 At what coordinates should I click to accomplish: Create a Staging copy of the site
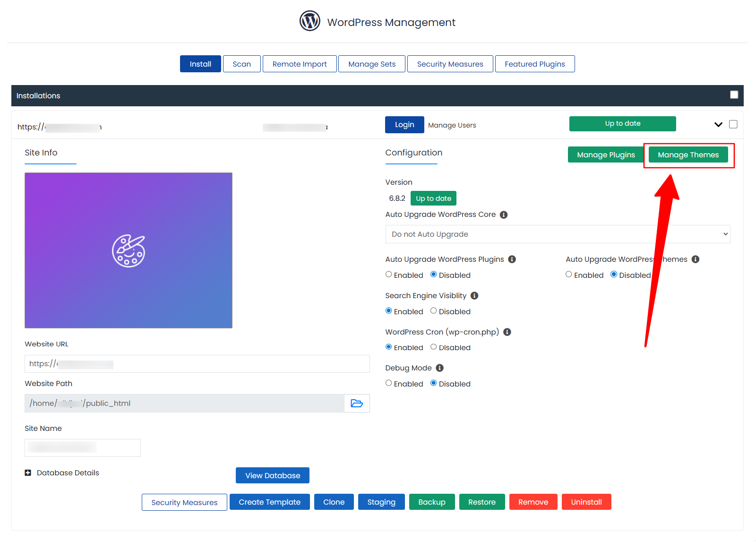point(381,502)
